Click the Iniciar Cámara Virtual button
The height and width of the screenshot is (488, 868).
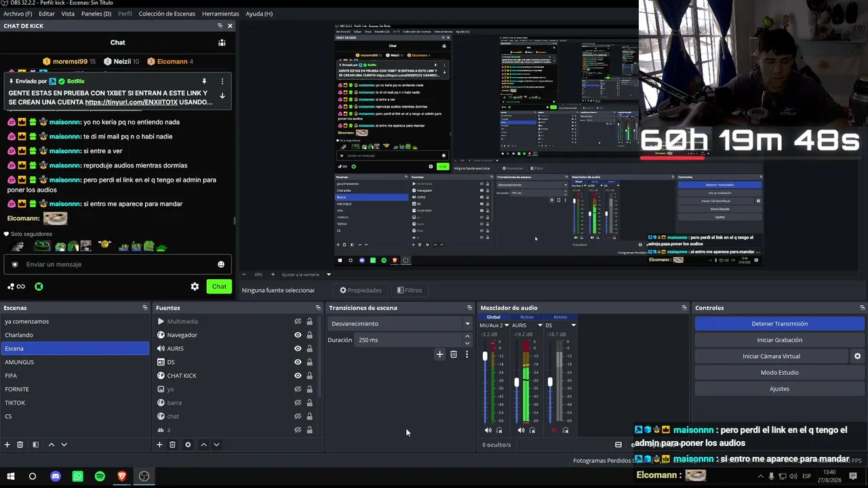click(771, 357)
